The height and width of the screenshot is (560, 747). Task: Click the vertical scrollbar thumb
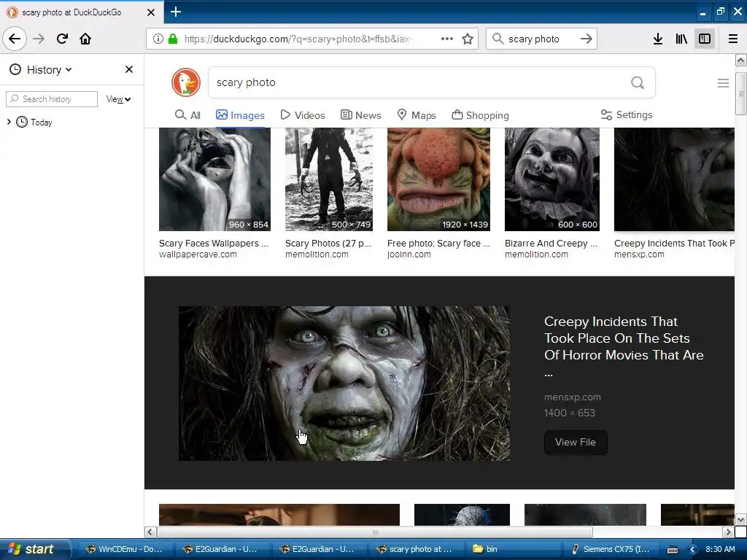tap(740, 94)
